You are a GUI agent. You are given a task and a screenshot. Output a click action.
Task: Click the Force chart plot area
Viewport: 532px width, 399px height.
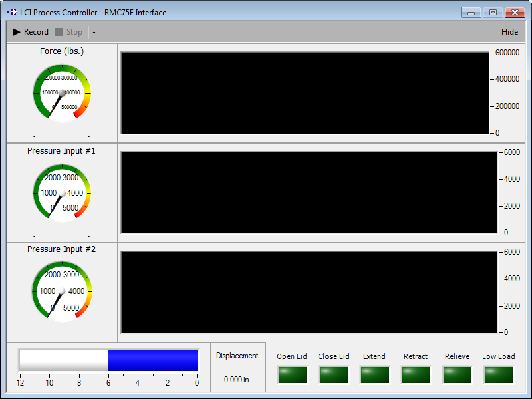(305, 93)
